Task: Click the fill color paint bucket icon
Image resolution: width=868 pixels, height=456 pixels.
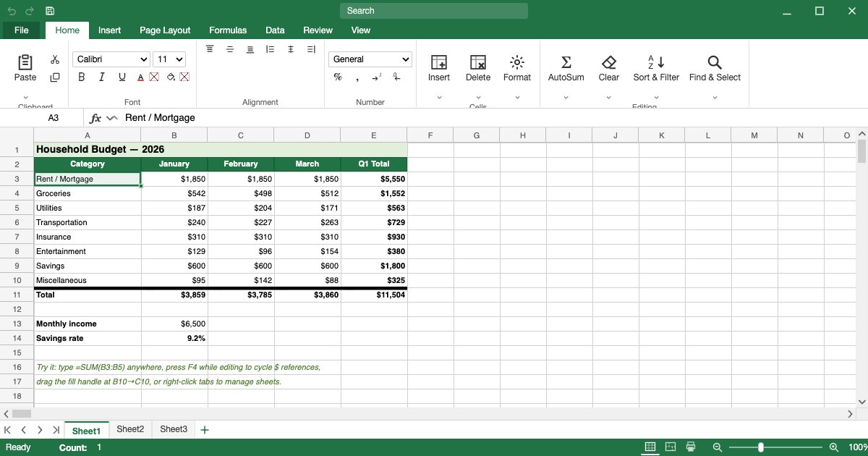Action: [x=171, y=77]
